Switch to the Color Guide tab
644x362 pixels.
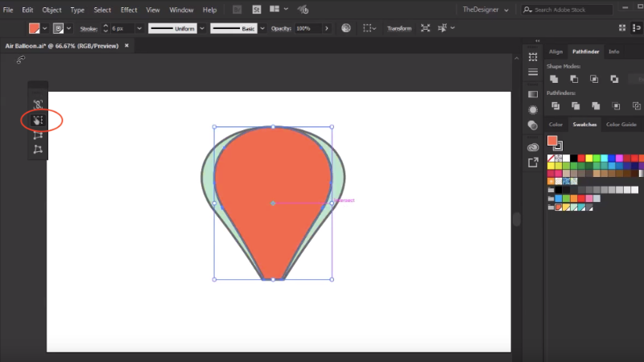pos(621,125)
